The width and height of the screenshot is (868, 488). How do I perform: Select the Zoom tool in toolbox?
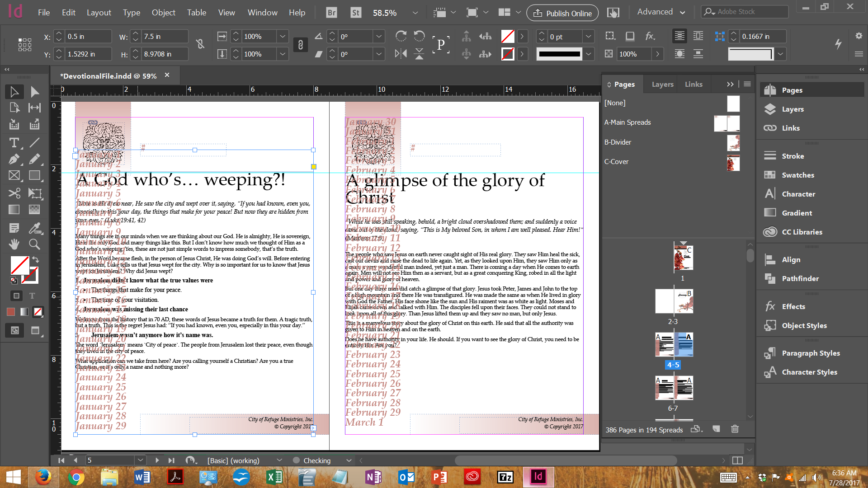pos(34,244)
